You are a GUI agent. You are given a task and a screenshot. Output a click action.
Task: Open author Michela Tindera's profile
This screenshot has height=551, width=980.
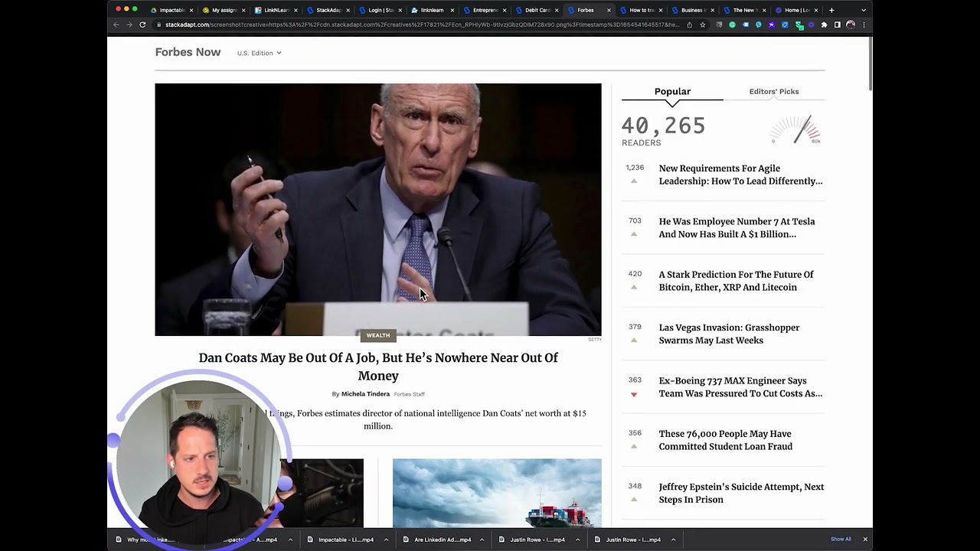[365, 394]
